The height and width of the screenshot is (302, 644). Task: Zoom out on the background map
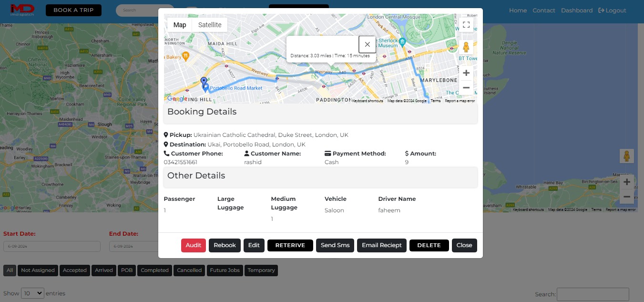[x=627, y=197]
